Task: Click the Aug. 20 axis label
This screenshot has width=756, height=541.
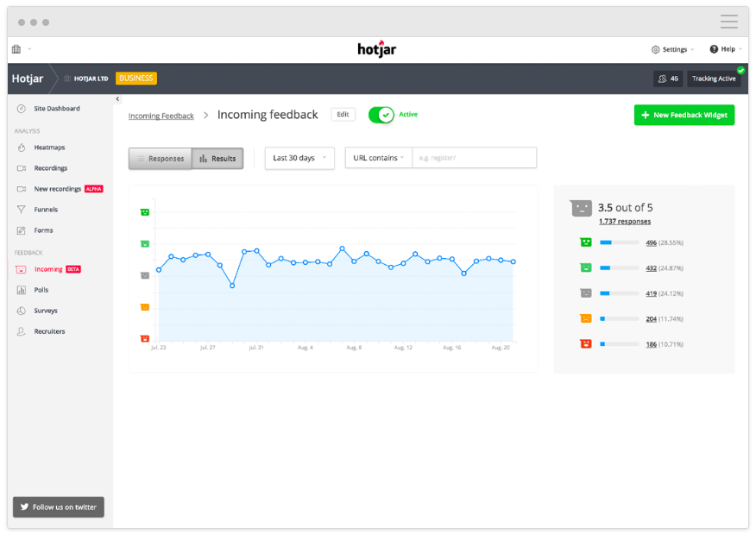Action: click(501, 348)
